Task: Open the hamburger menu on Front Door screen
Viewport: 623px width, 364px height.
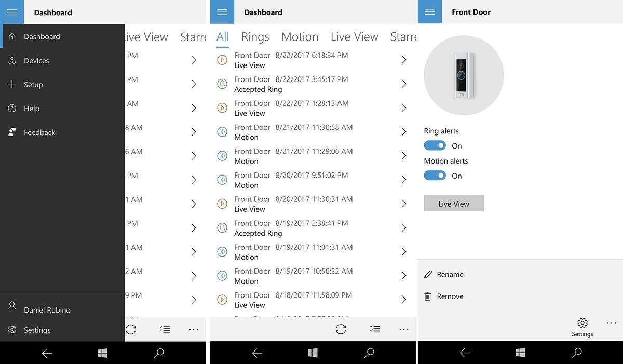Action: (x=430, y=11)
